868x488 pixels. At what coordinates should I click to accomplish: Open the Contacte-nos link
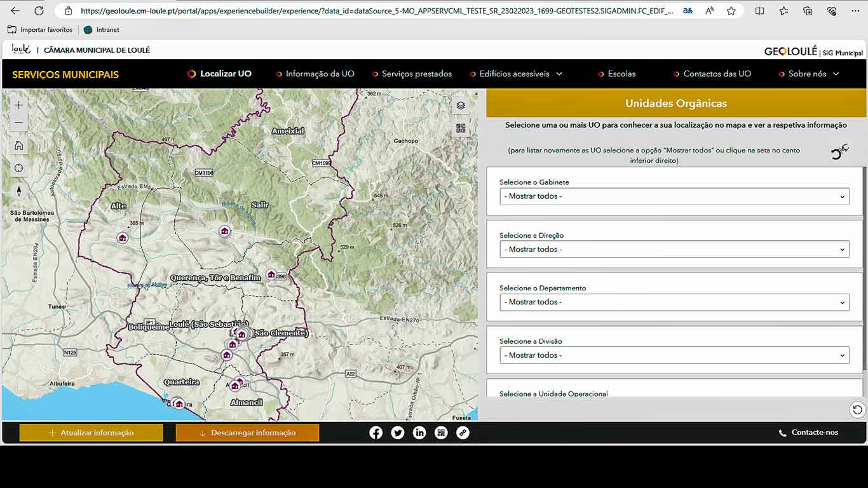pyautogui.click(x=808, y=433)
